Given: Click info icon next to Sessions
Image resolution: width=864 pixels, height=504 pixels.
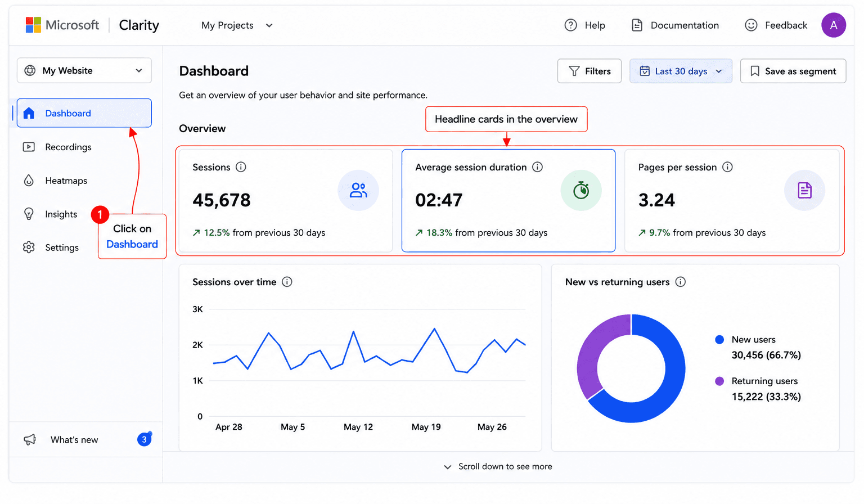Looking at the screenshot, I should pyautogui.click(x=241, y=167).
